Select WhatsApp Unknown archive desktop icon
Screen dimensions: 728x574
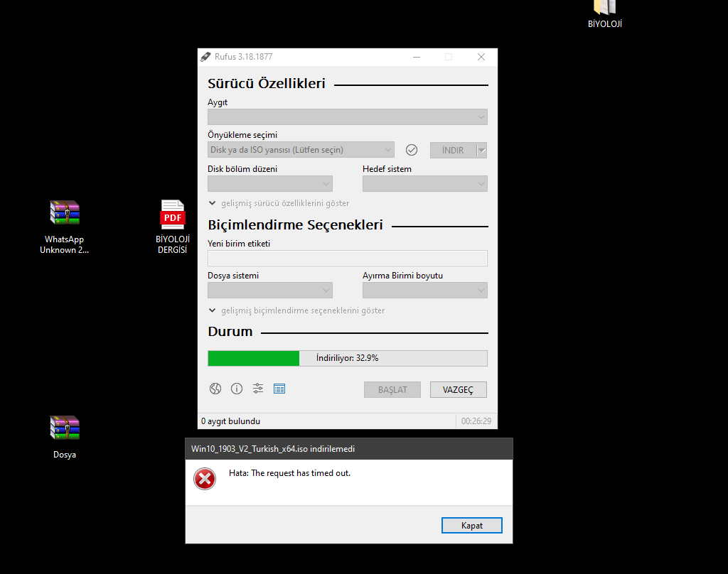65,227
